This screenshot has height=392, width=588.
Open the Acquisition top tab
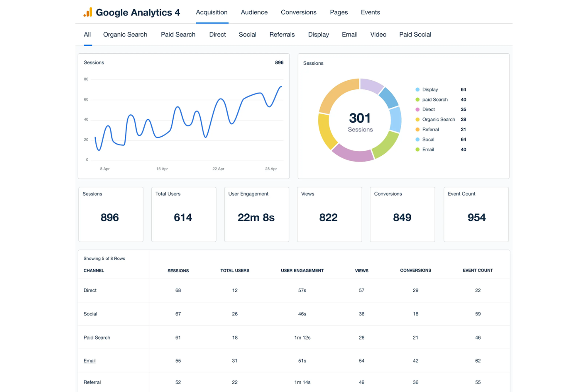pos(212,12)
